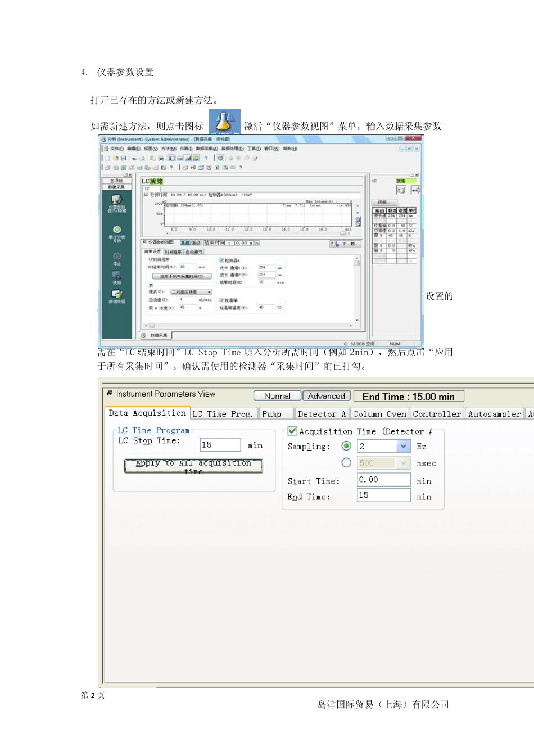Viewport: 534px width, 756px height.
Task: Click the parameter panel's vertical scrollbar
Action: coord(356,289)
